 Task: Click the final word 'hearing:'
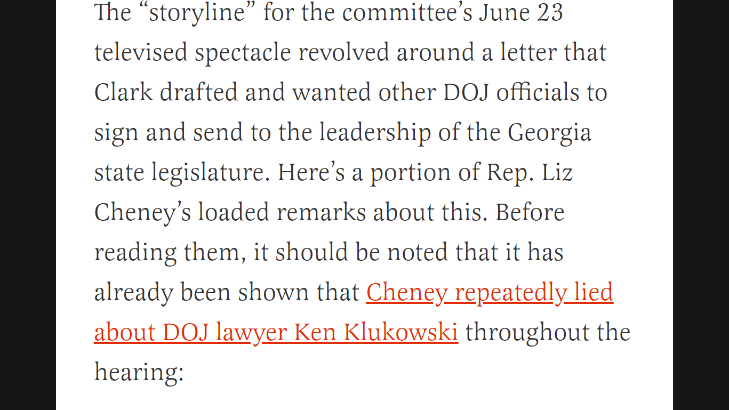pos(139,373)
